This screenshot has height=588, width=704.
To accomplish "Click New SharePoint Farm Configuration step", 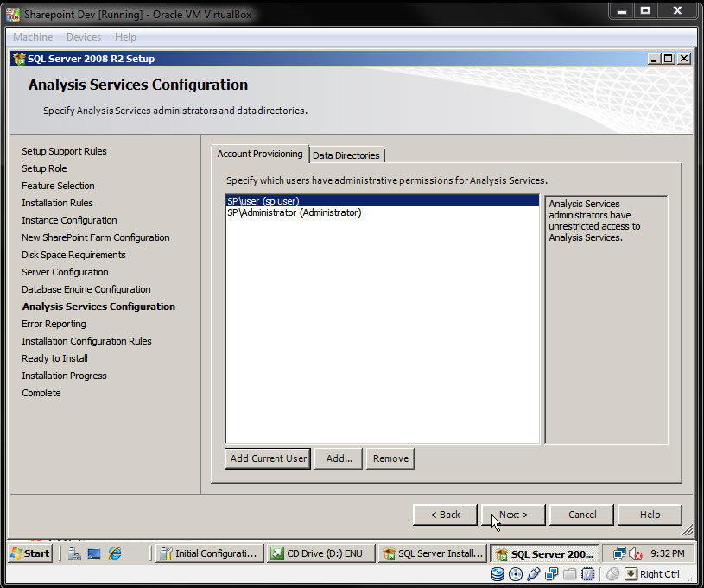I will tap(96, 237).
